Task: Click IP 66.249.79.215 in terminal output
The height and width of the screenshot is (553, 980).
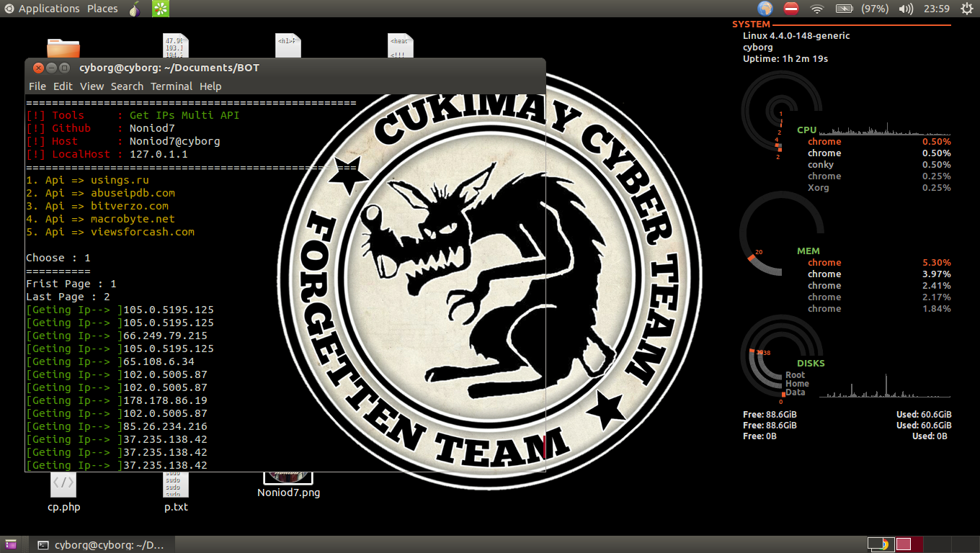Action: pos(166,336)
